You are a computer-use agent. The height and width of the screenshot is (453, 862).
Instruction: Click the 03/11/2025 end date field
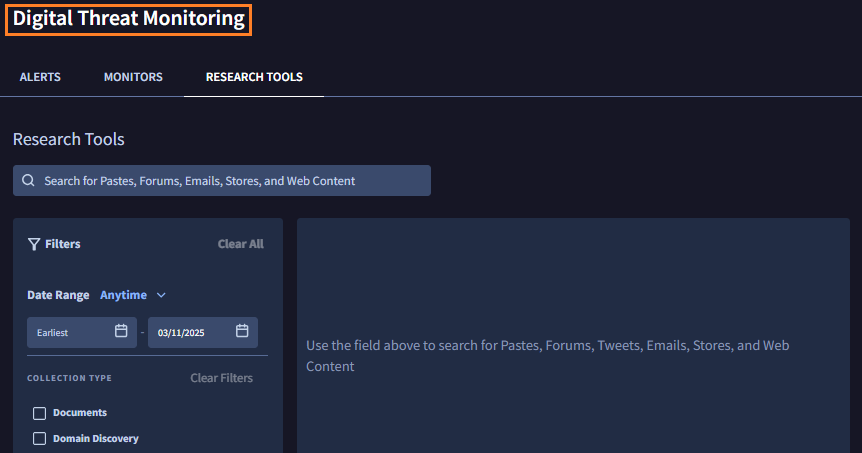190,332
